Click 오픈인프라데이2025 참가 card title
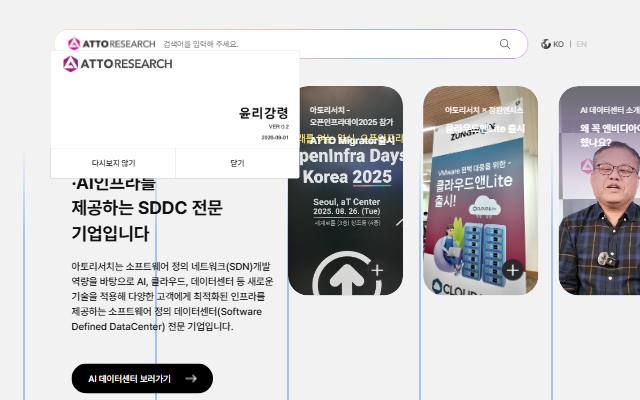 pos(351,122)
